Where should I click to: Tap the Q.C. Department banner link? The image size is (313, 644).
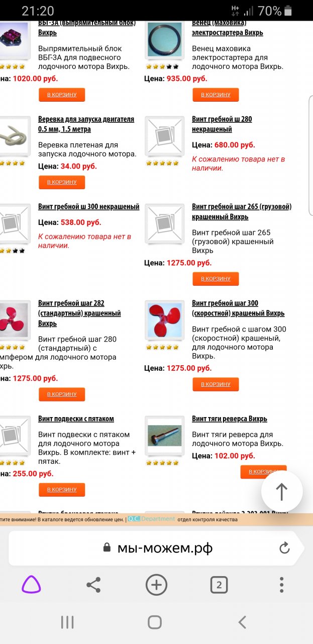pos(151,519)
